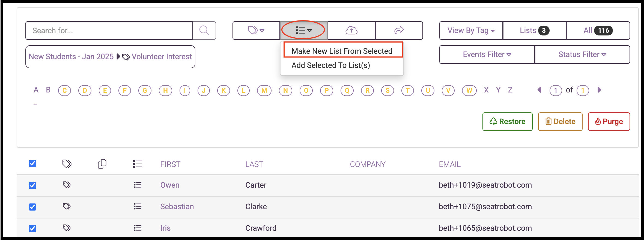The height and width of the screenshot is (240, 644).
Task: Uncheck Iris Crawford's row checkbox
Action: click(32, 229)
